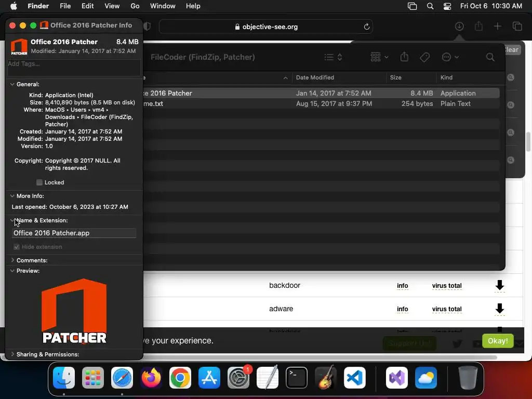Launch Firefox from the Dock

click(x=151, y=378)
